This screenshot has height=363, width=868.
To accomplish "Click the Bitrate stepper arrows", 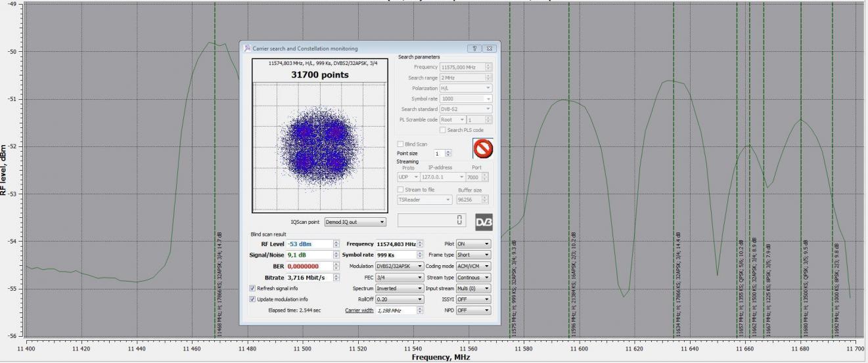I will click(x=336, y=277).
